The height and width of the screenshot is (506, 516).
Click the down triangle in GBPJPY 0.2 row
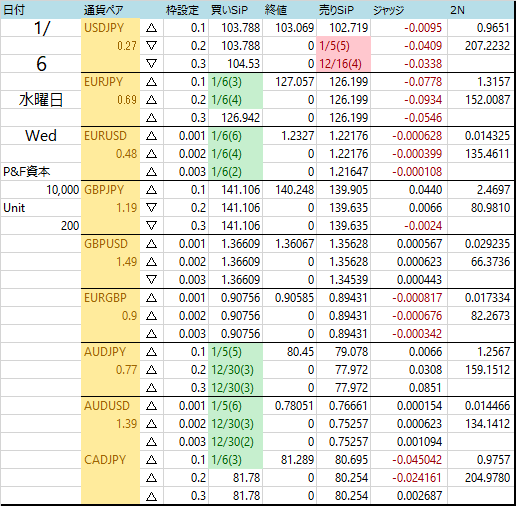(x=151, y=208)
